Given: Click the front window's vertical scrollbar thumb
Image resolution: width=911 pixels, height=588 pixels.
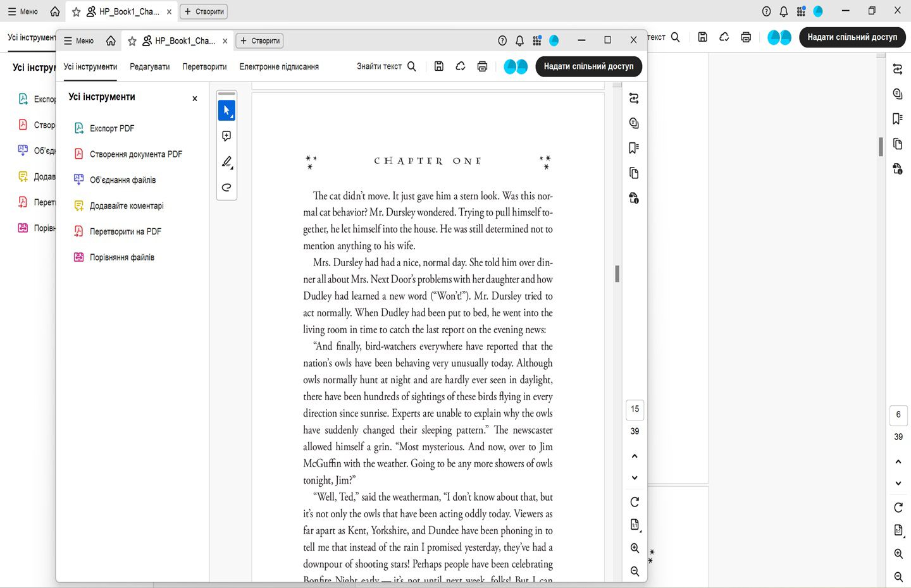Looking at the screenshot, I should click(x=617, y=274).
